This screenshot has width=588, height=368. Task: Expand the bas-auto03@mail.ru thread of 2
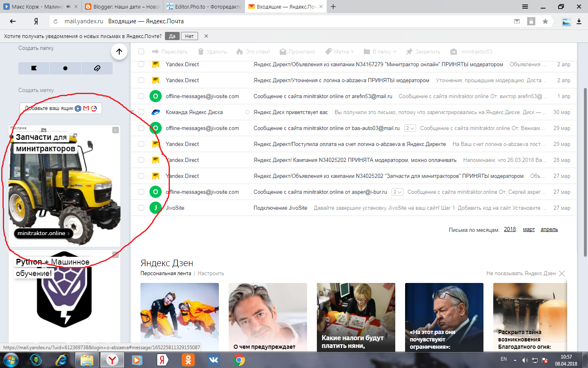pyautogui.click(x=410, y=128)
